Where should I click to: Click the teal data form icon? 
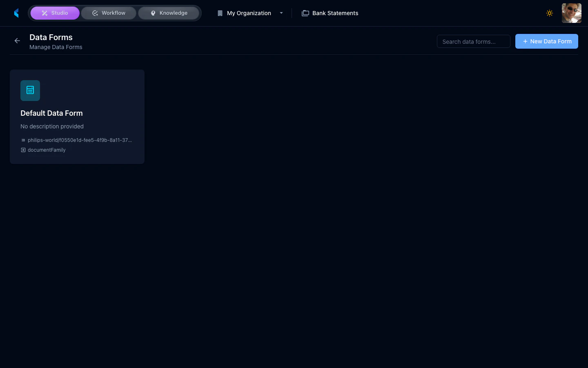[x=30, y=90]
